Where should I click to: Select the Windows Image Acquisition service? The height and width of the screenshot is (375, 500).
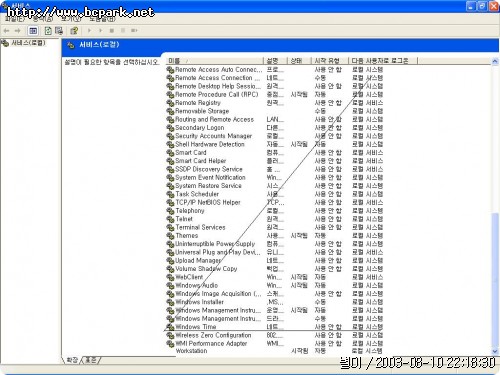pyautogui.click(x=275, y=294)
